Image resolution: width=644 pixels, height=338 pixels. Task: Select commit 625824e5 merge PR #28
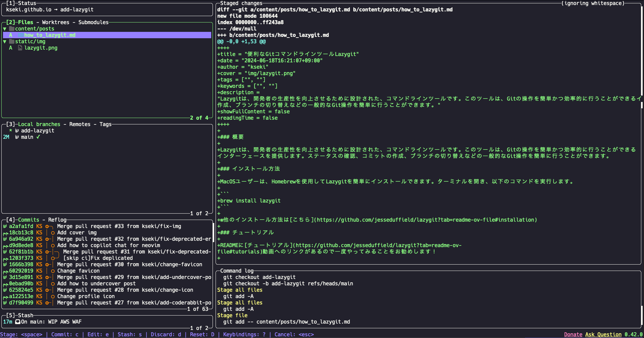pyautogui.click(x=107, y=290)
